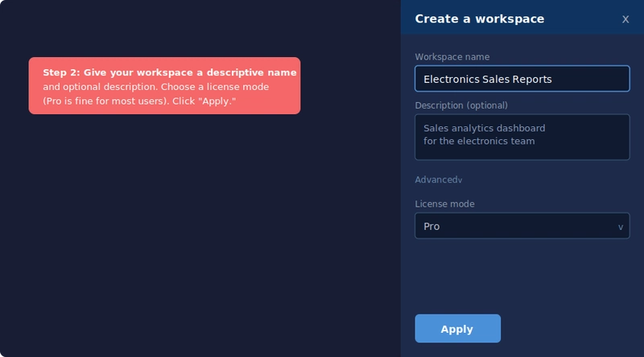Click the dimmed background outside the panel

pyautogui.click(x=201, y=241)
